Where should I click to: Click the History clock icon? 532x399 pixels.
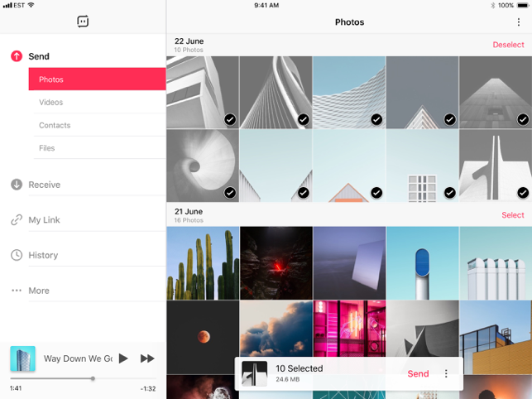click(17, 255)
